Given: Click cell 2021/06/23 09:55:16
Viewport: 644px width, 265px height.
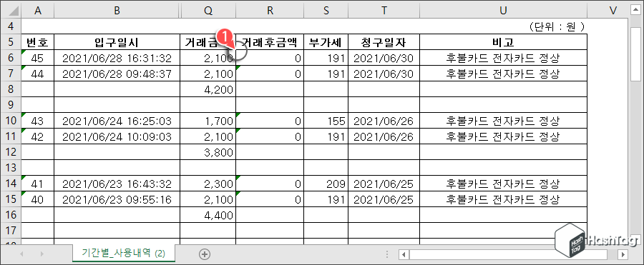Looking at the screenshot, I should [117, 199].
